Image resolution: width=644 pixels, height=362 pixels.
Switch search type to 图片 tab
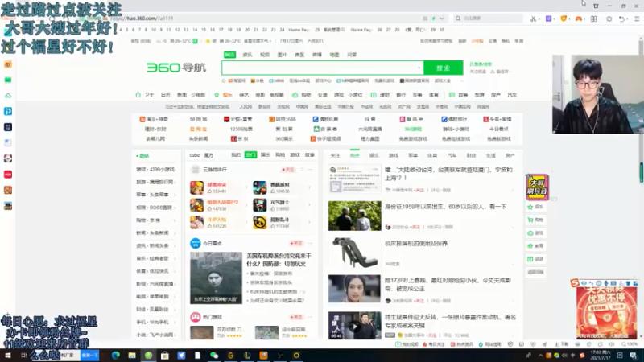(x=282, y=55)
